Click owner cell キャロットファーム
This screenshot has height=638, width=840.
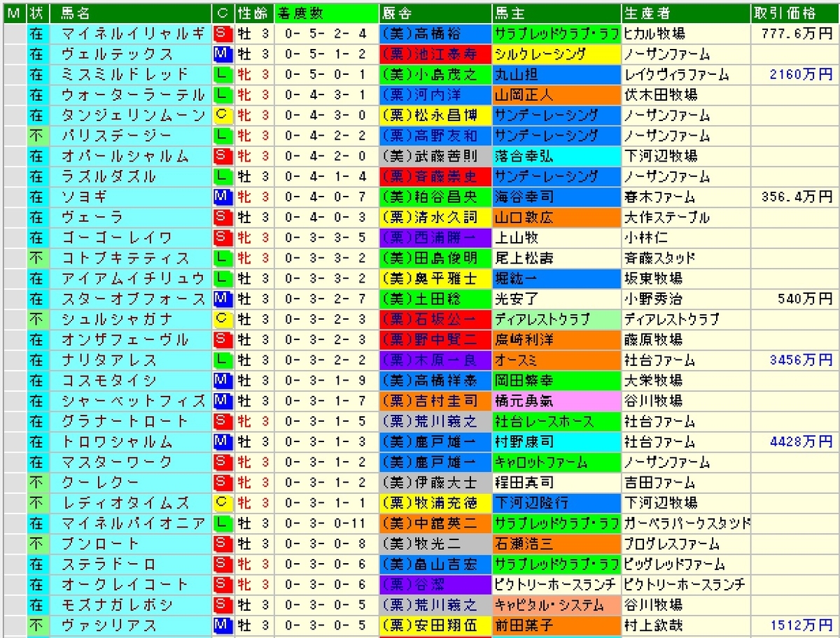556,462
